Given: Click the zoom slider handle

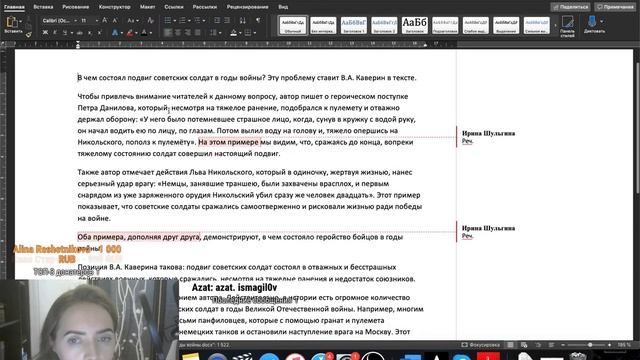Looking at the screenshot, I should pos(590,345).
